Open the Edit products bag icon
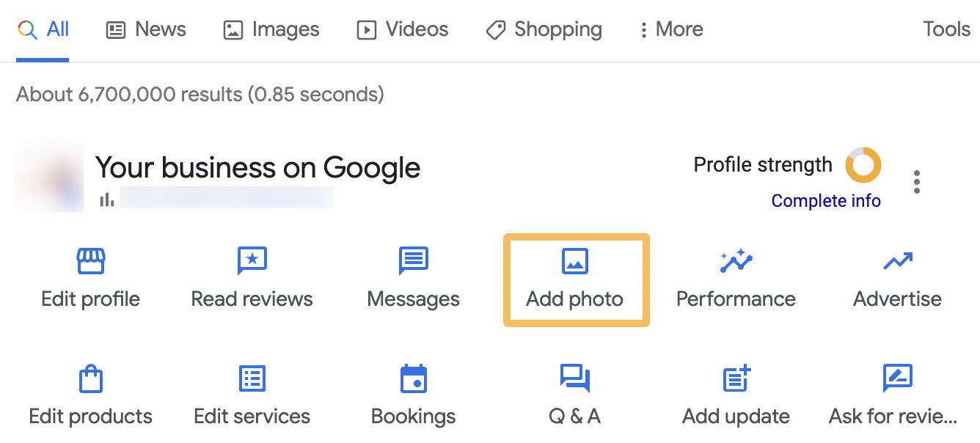The width and height of the screenshot is (980, 443). click(x=90, y=378)
